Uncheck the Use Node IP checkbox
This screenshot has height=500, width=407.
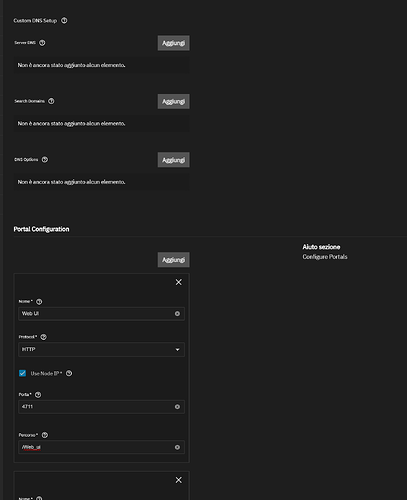(22, 373)
